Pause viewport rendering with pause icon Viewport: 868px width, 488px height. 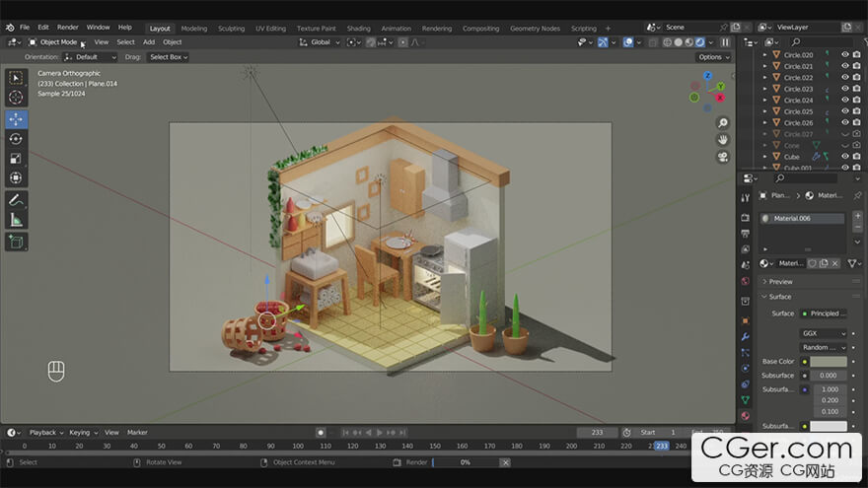pos(725,42)
